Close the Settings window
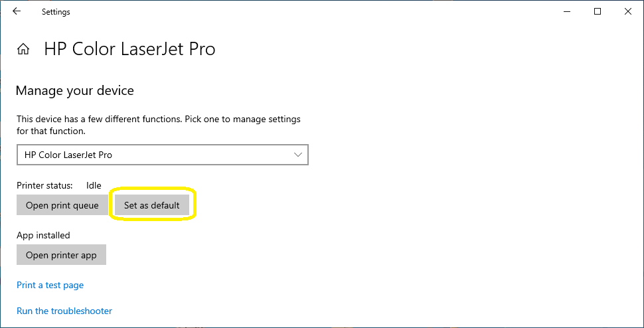Screen dimensions: 644x328 pyautogui.click(x=627, y=11)
